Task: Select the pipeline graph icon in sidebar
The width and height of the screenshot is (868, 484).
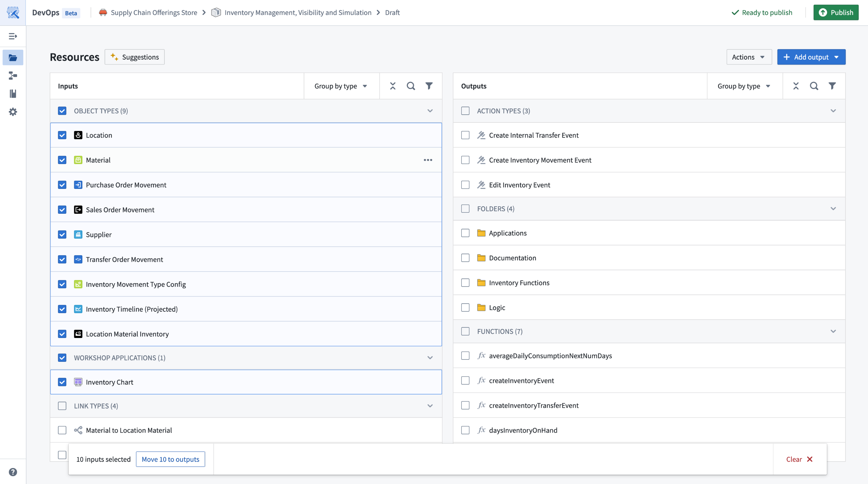Action: click(x=13, y=76)
